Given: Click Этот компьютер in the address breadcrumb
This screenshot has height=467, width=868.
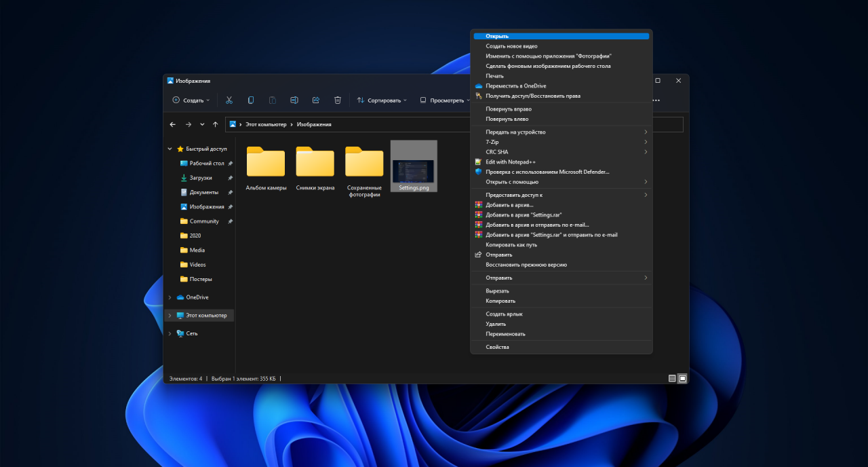Looking at the screenshot, I should [267, 124].
